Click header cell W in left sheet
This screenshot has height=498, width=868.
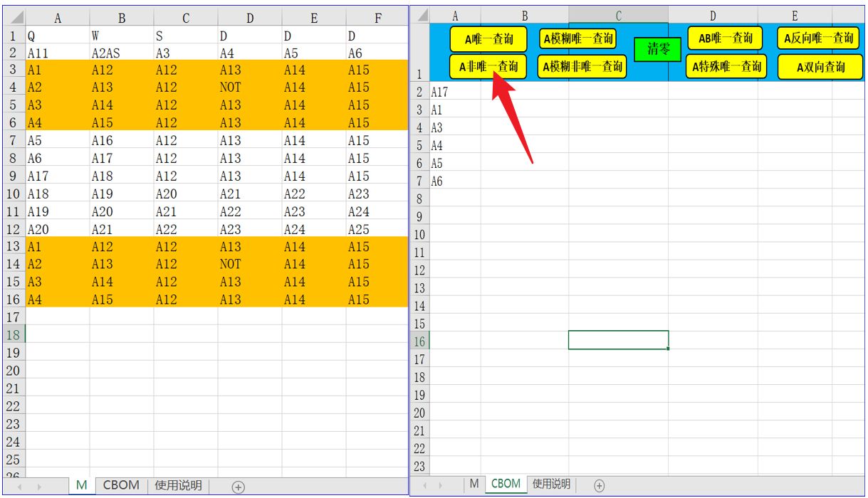coord(122,36)
